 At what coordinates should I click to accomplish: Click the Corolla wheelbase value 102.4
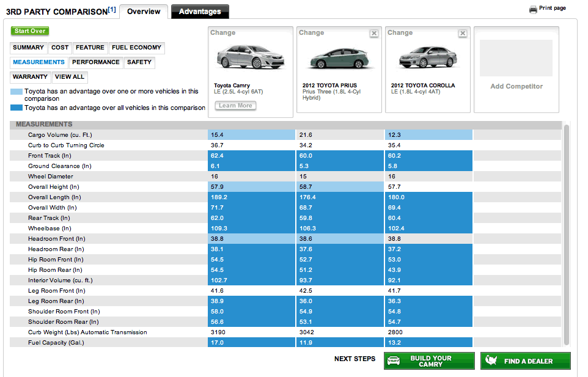[396, 229]
